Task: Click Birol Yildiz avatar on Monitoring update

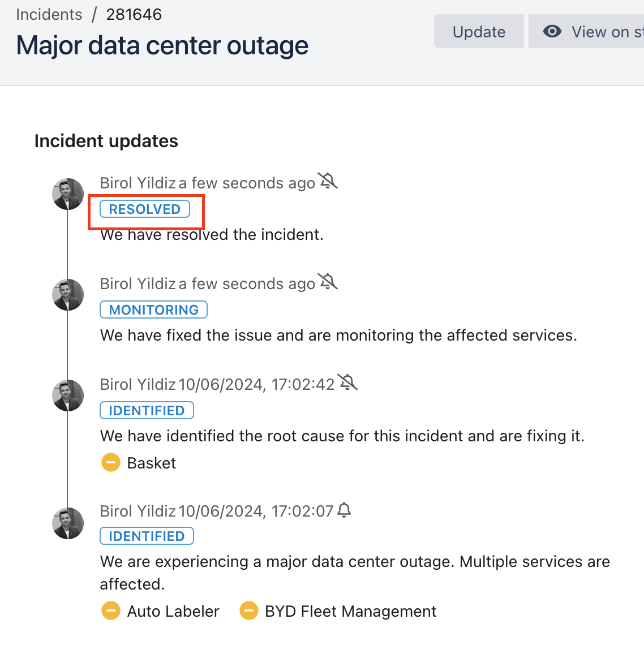Action: click(68, 295)
